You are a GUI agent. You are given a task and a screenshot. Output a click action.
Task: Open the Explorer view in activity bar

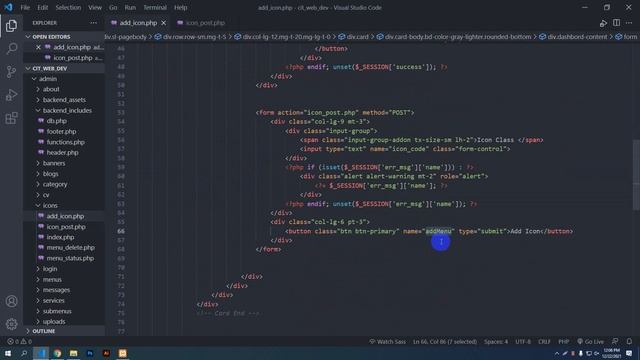(x=11, y=26)
